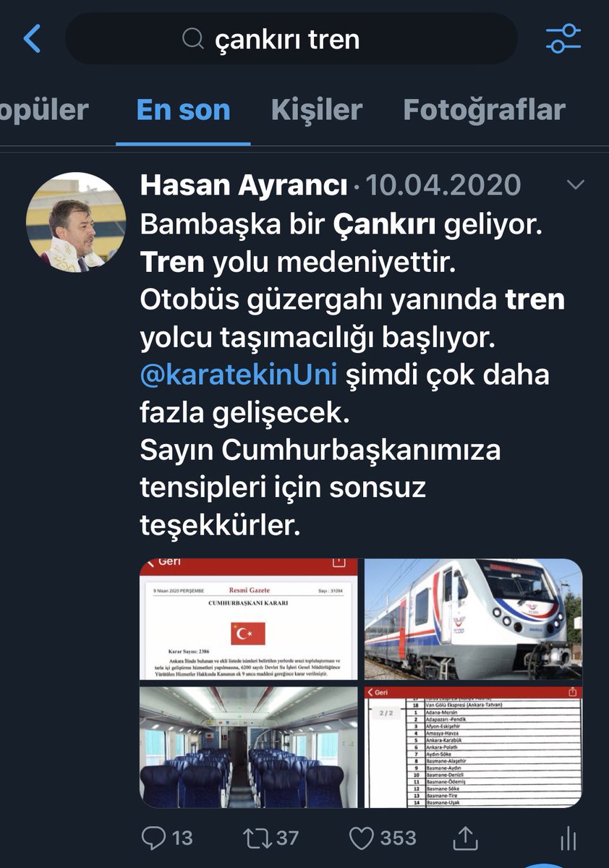Open the train exterior photo
Screen dimensions: 609x868
point(473,619)
